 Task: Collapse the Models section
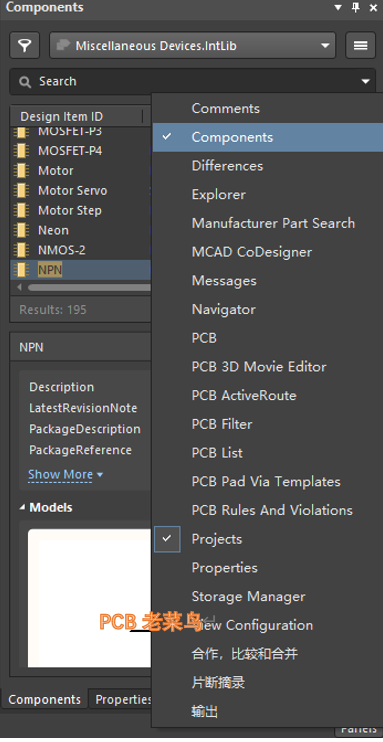[22, 507]
